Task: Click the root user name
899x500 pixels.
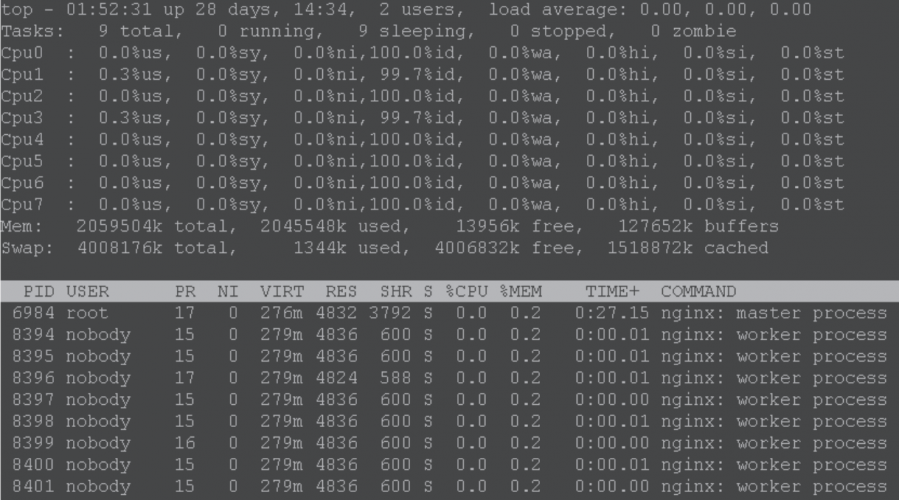Action: [x=88, y=314]
